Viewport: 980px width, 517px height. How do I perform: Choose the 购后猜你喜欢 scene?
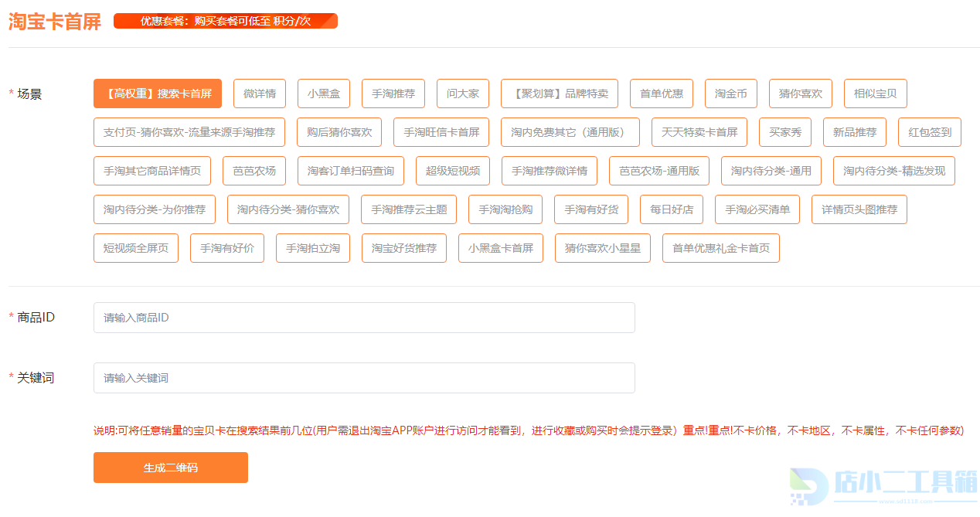pos(339,132)
